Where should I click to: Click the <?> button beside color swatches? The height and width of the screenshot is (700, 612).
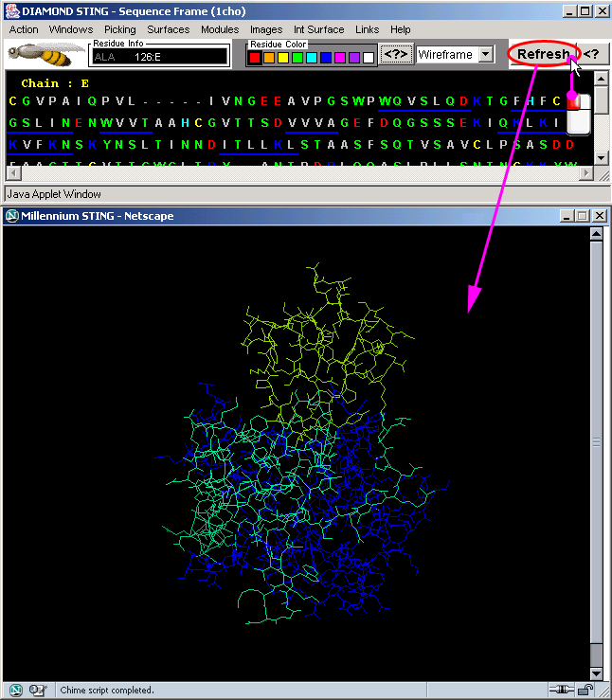[396, 55]
